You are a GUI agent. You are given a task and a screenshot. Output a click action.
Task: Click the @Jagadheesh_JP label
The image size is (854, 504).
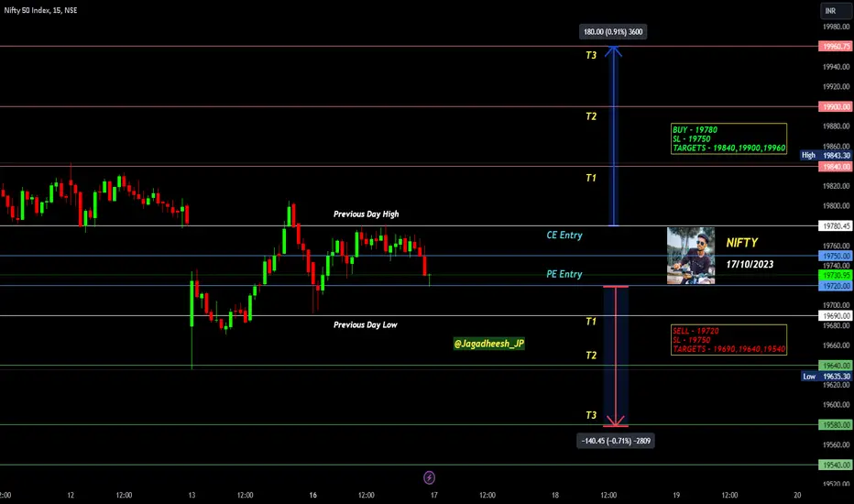489,344
